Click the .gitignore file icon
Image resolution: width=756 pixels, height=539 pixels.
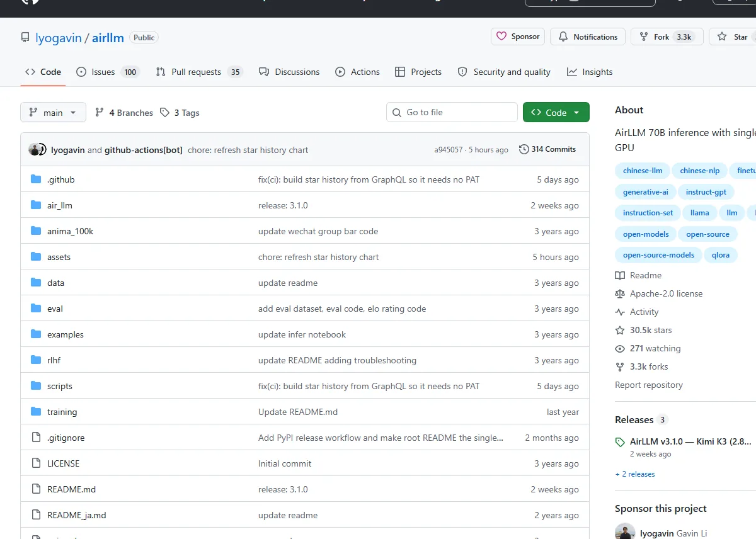(36, 438)
